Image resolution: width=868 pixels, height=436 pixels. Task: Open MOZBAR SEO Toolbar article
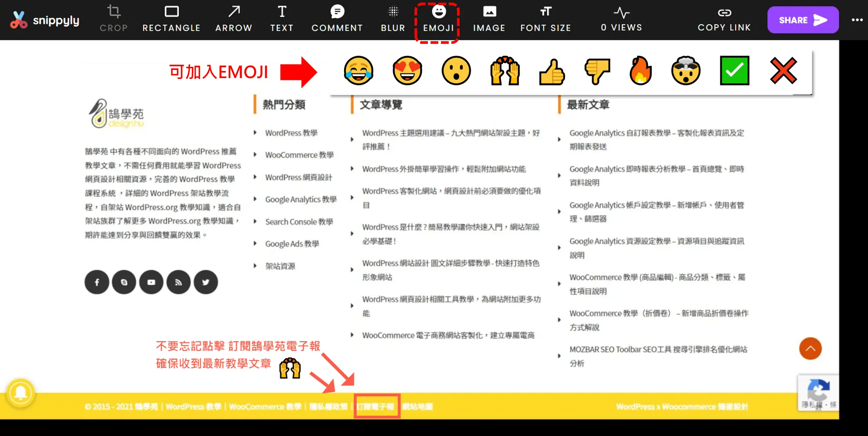pyautogui.click(x=658, y=356)
